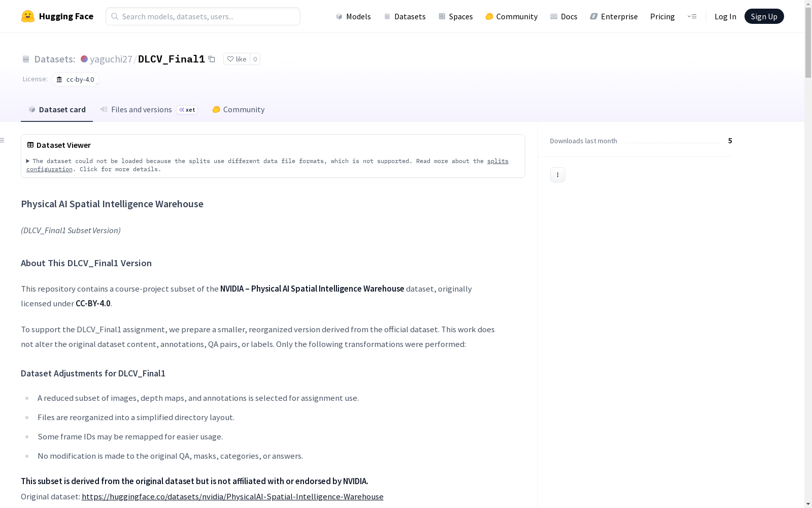Click Log In
The height and width of the screenshot is (508, 812).
(x=725, y=16)
